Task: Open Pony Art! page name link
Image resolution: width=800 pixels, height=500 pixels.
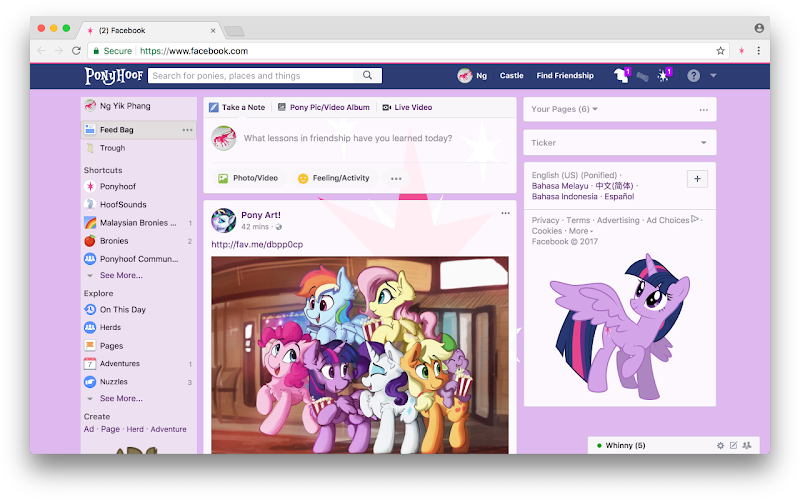Action: (x=261, y=215)
